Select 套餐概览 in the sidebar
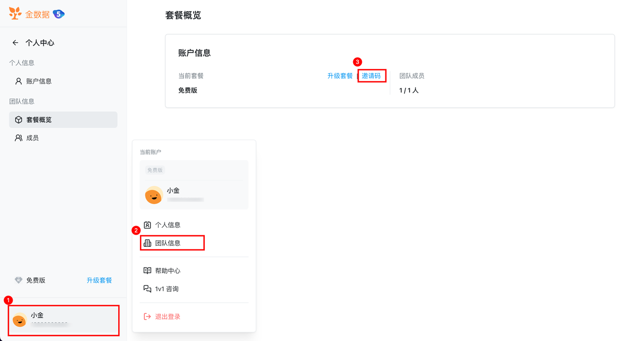Screen dimensions: 644x341 click(63, 120)
